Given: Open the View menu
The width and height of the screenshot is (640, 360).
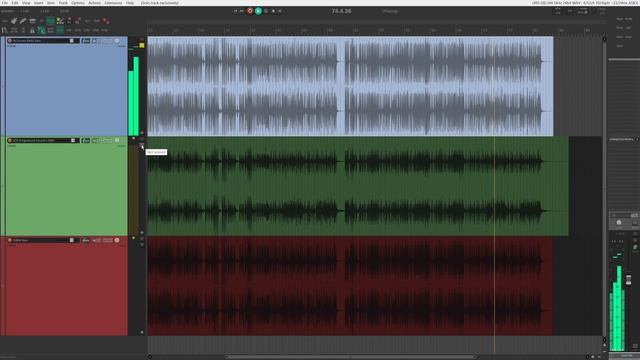Looking at the screenshot, I should coord(26,3).
